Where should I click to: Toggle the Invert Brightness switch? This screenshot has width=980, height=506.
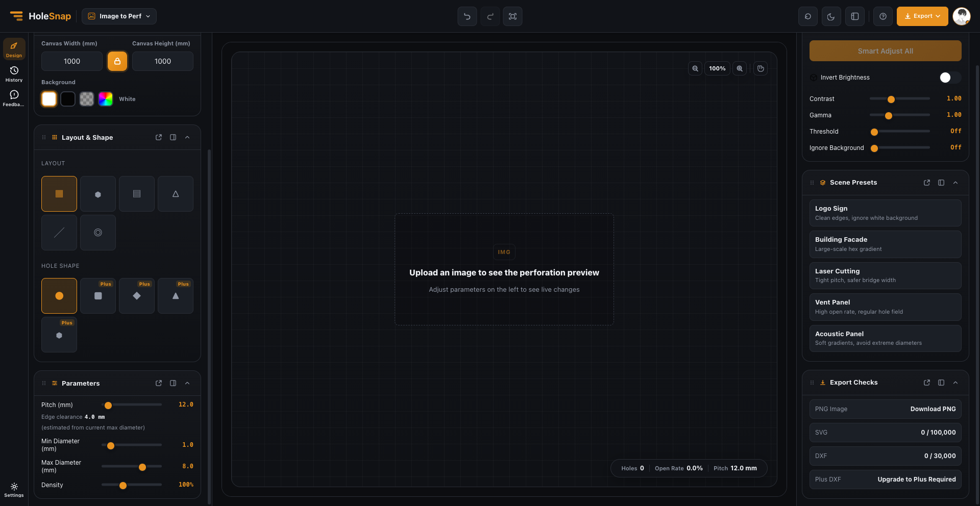click(950, 78)
